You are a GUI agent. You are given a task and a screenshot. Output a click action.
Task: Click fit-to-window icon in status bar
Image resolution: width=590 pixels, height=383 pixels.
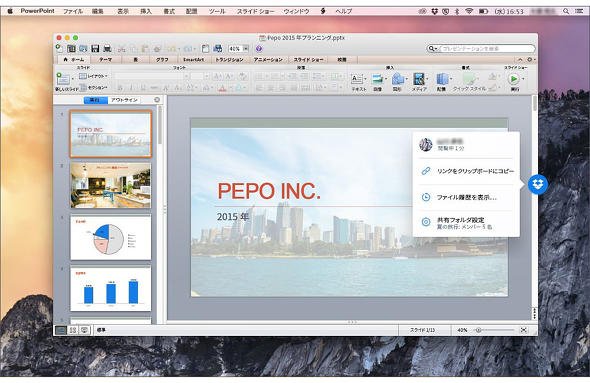click(523, 330)
